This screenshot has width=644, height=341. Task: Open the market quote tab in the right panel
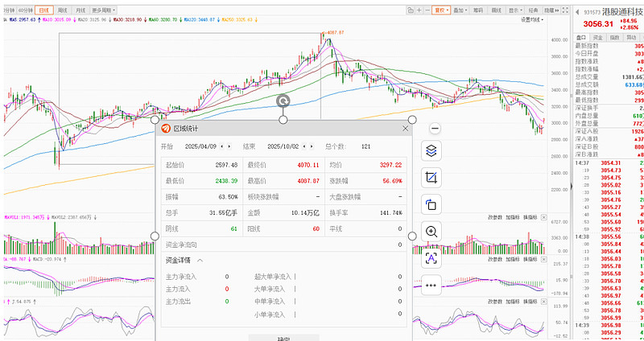[581, 37]
